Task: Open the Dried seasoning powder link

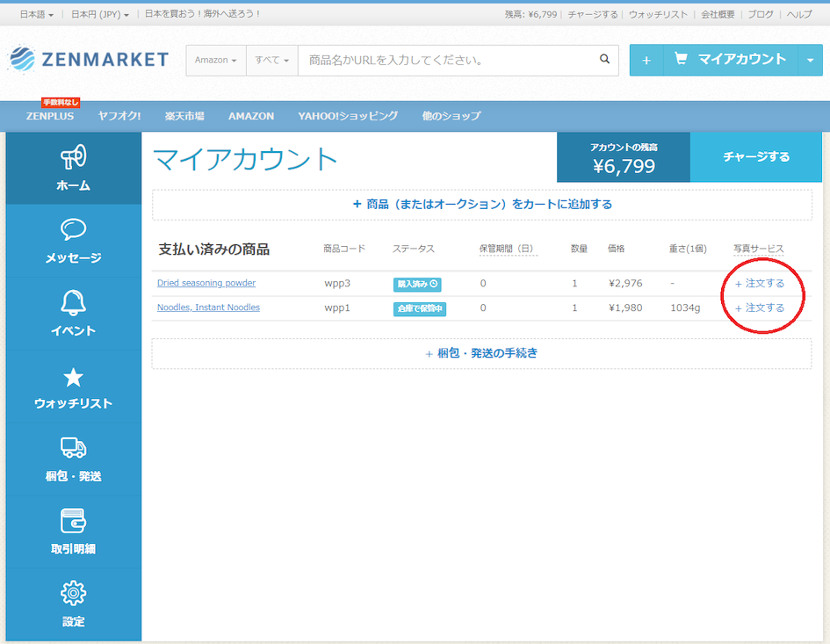Action: 206,283
